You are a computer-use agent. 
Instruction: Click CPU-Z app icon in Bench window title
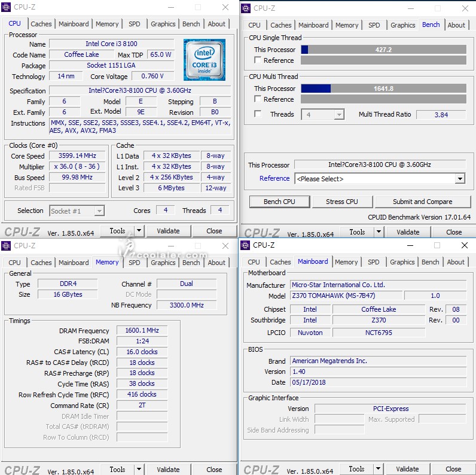[x=246, y=8]
